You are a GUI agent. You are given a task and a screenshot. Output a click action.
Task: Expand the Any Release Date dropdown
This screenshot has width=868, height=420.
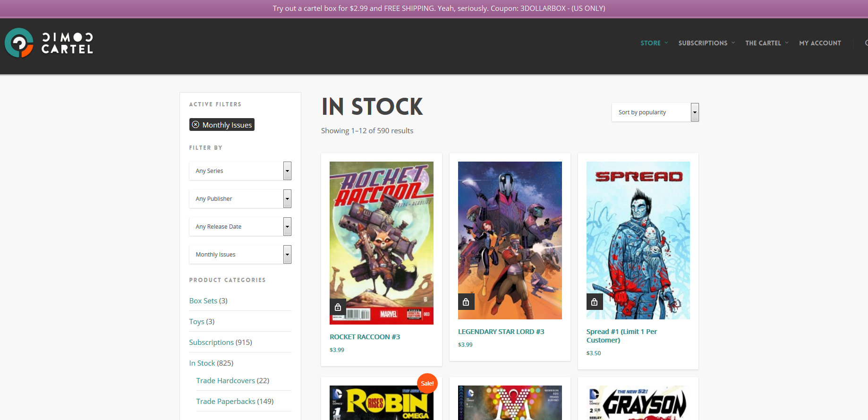pyautogui.click(x=240, y=227)
